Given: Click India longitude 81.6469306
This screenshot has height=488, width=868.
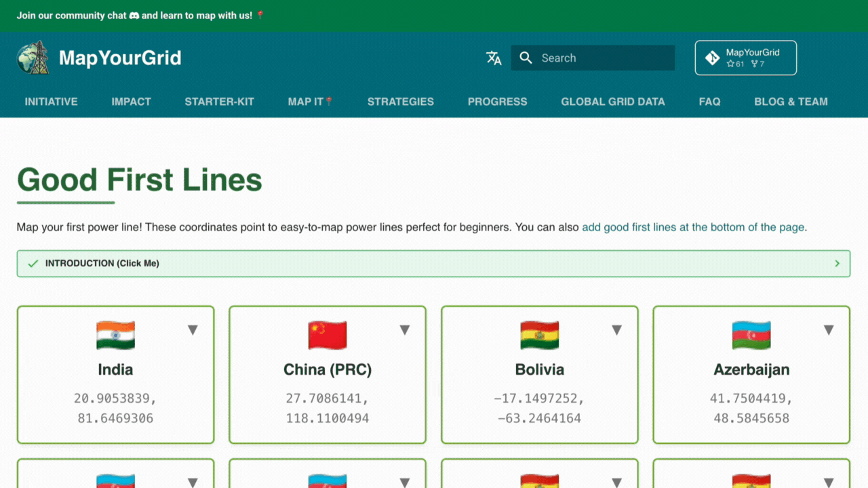Looking at the screenshot, I should pyautogui.click(x=115, y=418).
